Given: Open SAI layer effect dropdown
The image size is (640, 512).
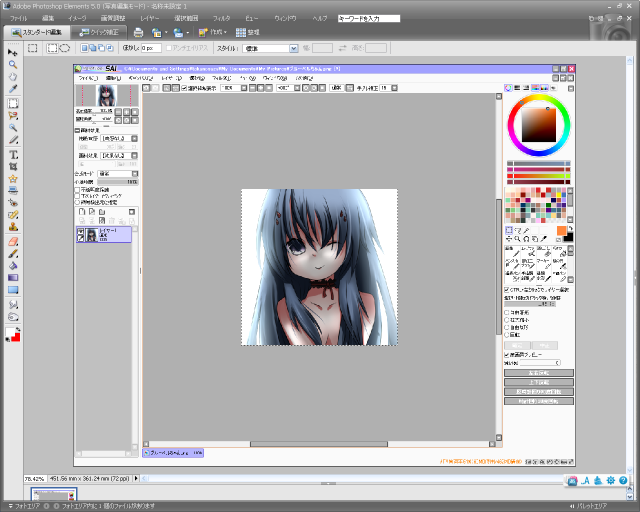Looking at the screenshot, I should (x=134, y=156).
